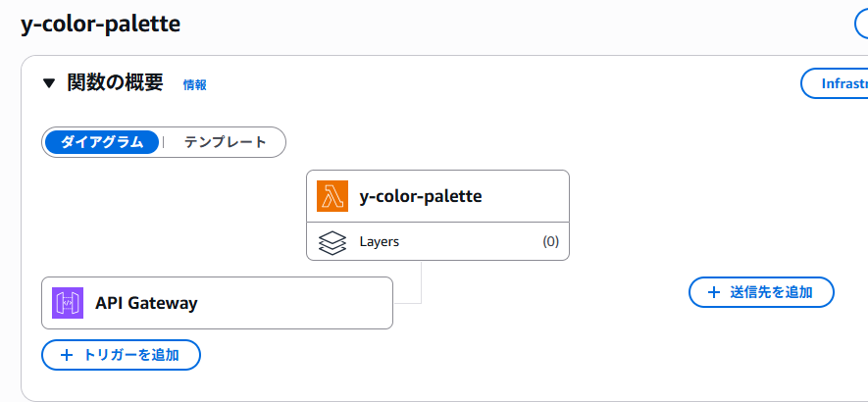Open the 情報 info link

point(194,85)
